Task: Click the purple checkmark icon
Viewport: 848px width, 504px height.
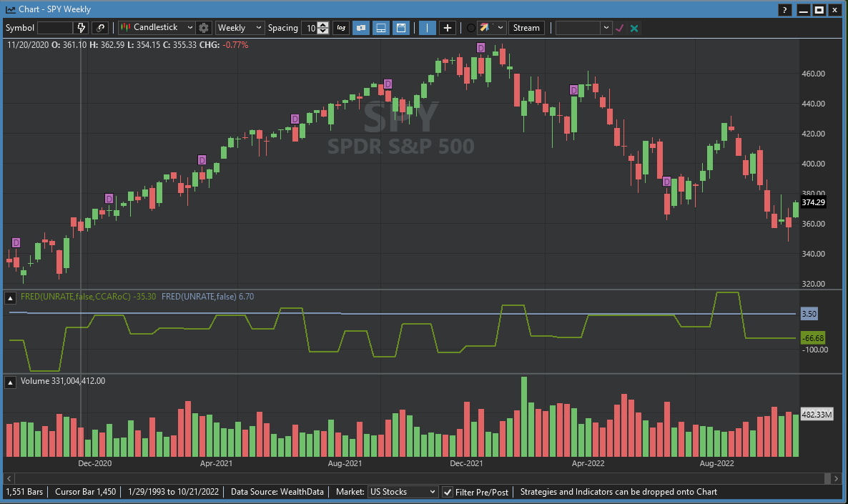Action: tap(620, 28)
